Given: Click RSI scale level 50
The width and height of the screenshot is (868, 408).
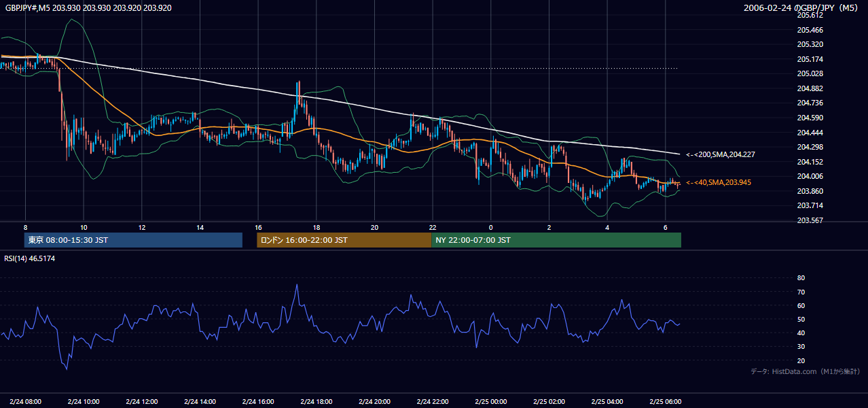Looking at the screenshot, I should tap(801, 319).
